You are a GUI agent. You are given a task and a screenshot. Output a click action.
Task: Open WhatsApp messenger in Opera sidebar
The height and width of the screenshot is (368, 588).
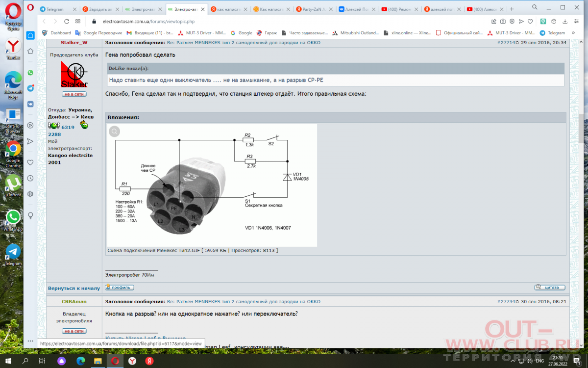point(30,73)
